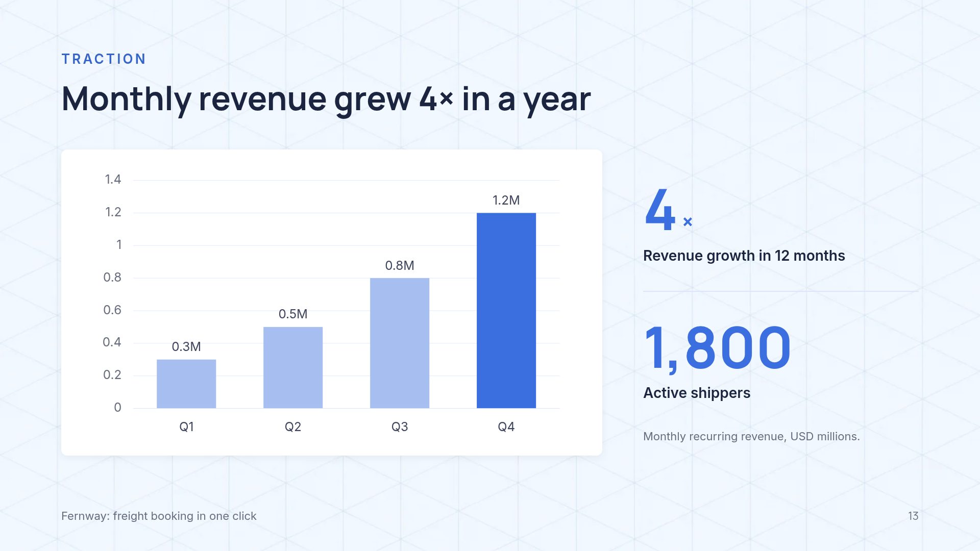This screenshot has width=980, height=551.
Task: Click the Q4 axis label
Action: [x=506, y=427]
